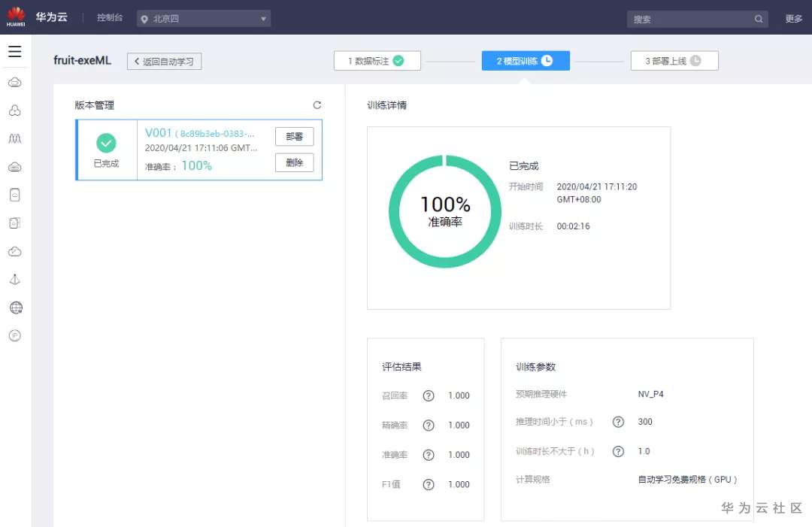The height and width of the screenshot is (527, 812).
Task: Click the globe sidebar icon
Action: (x=16, y=307)
